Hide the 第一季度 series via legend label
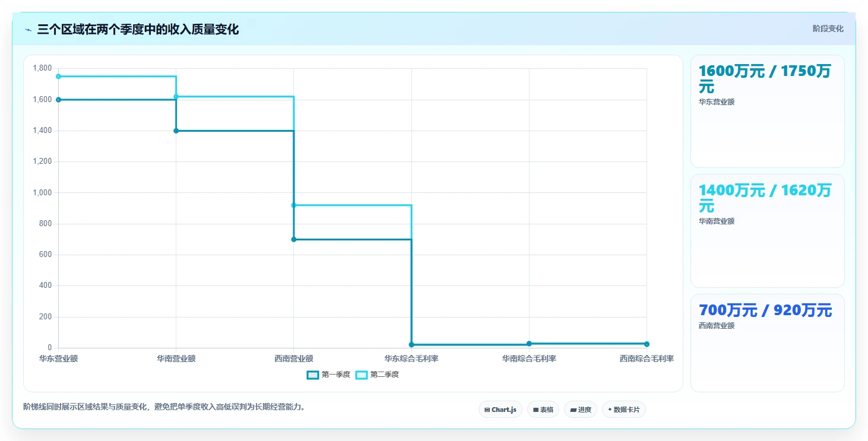This screenshot has width=868, height=441. tap(336, 375)
